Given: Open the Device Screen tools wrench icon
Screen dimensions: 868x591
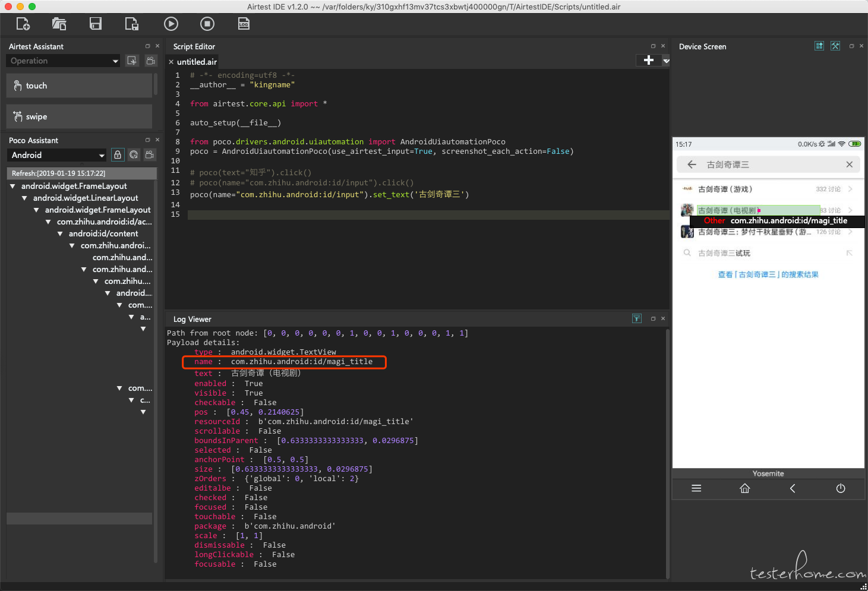Looking at the screenshot, I should [x=835, y=46].
